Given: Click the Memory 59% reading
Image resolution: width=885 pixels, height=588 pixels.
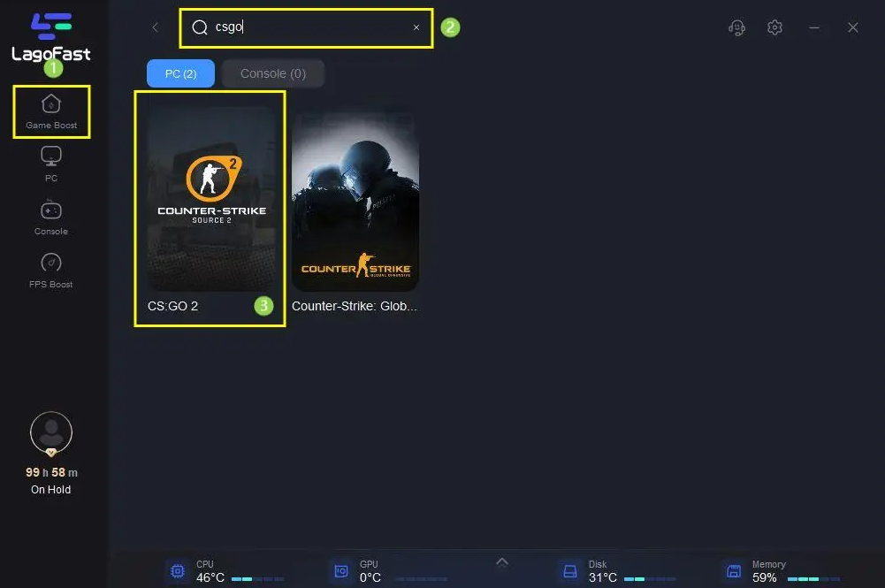Looking at the screenshot, I should 764,578.
